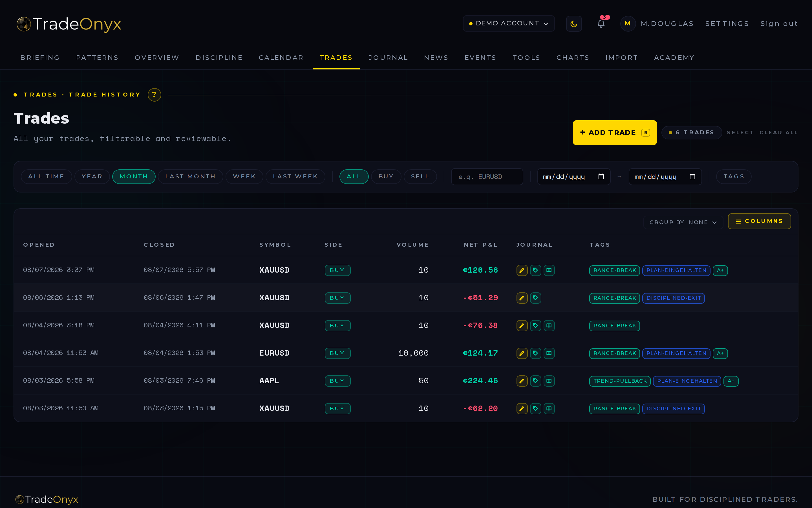Viewport: 812px width, 508px height.
Task: Click the symbol search field
Action: point(487,177)
